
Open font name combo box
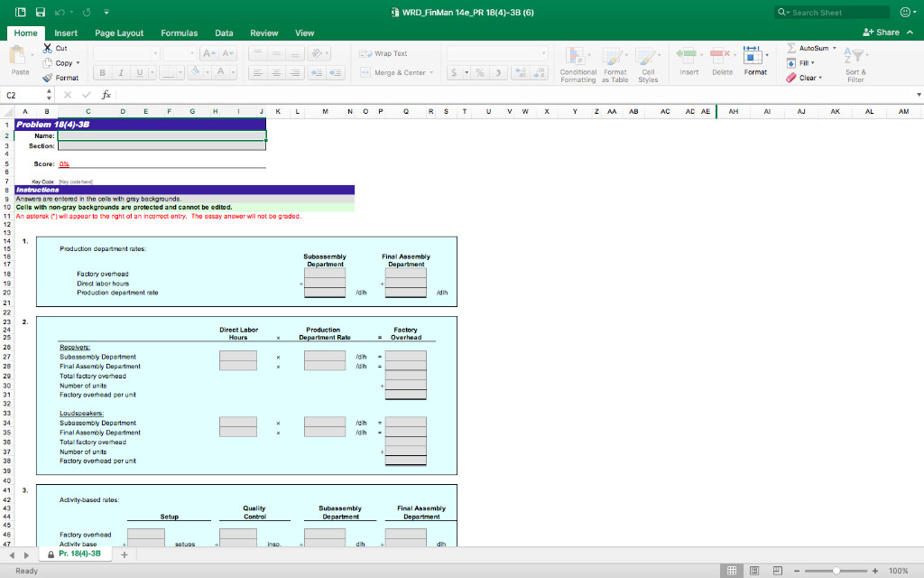(126, 53)
